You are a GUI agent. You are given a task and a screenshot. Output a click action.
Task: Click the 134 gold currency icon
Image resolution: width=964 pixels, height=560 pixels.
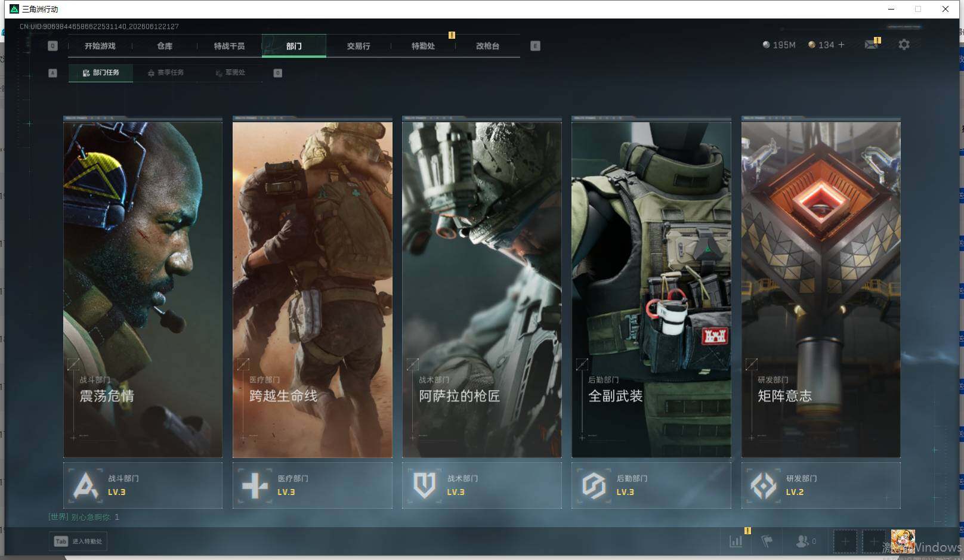[811, 45]
